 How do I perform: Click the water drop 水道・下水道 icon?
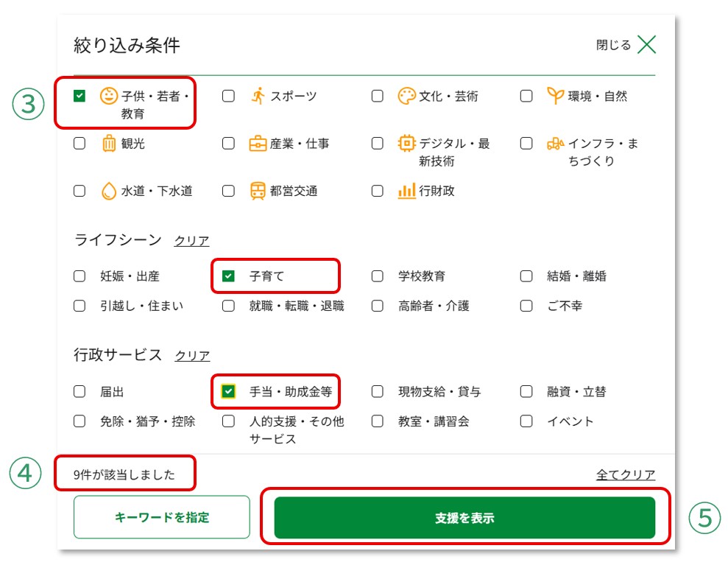pyautogui.click(x=109, y=191)
